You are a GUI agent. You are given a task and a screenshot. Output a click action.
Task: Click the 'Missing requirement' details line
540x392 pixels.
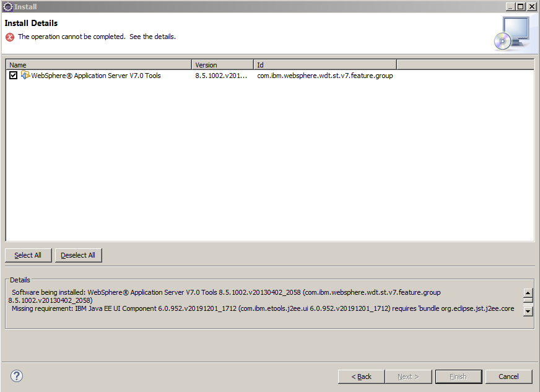263,308
